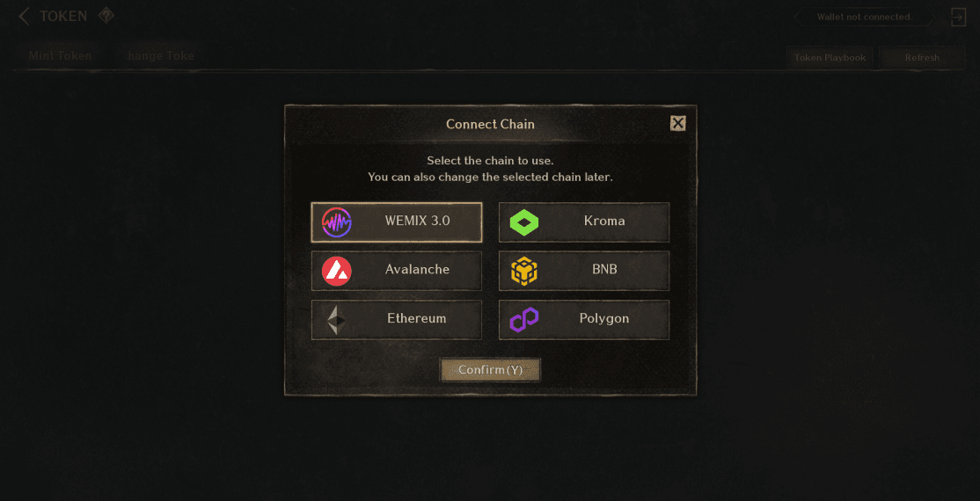
Task: Click the yellow BNB cube icon
Action: (x=523, y=271)
